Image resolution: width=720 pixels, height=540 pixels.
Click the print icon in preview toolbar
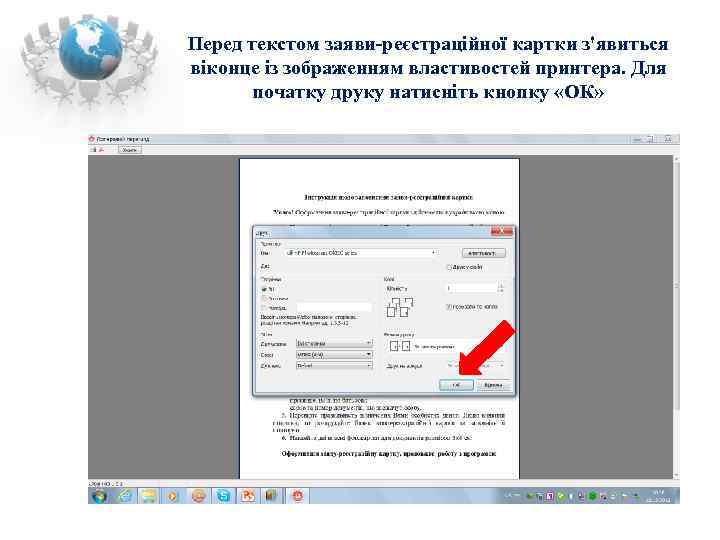point(93,150)
